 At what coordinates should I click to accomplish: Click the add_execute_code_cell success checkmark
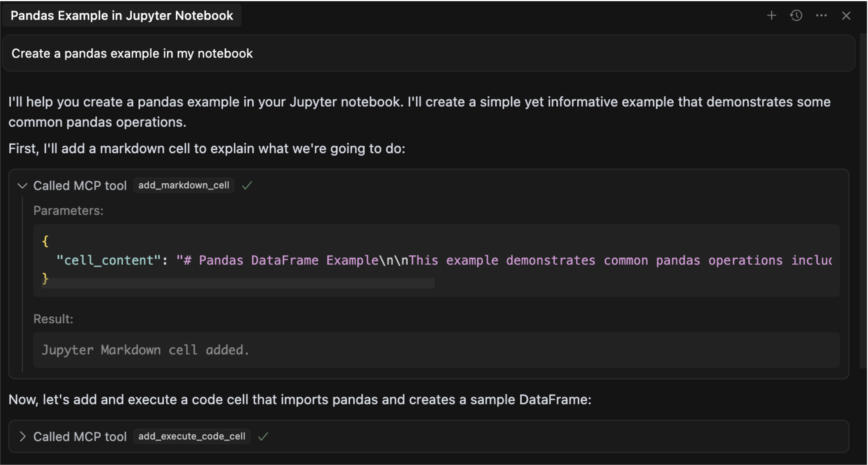pos(263,436)
